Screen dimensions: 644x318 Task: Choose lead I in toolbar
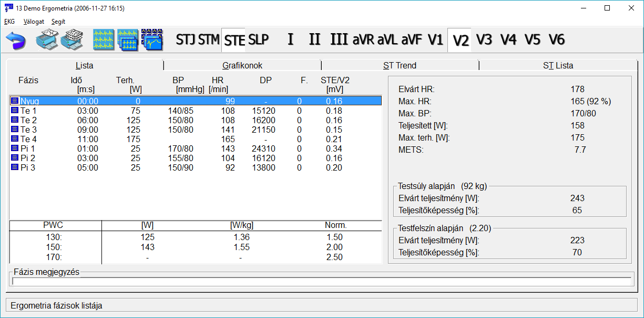tap(290, 40)
